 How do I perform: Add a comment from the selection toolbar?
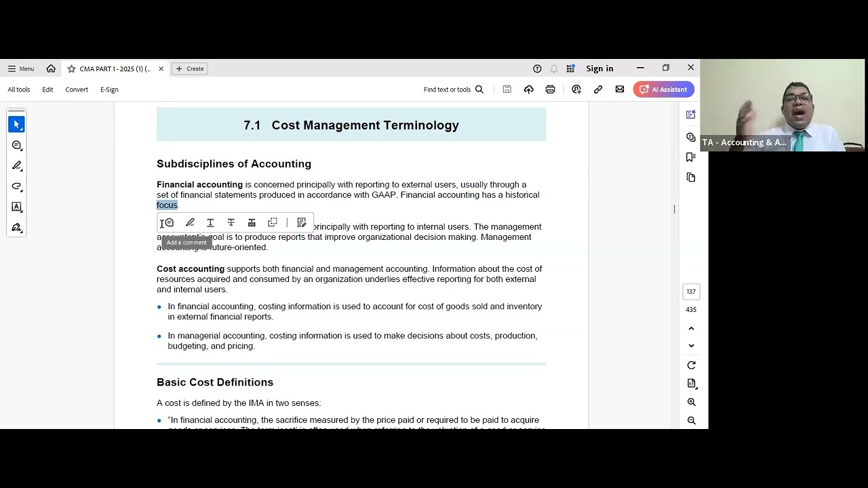point(169,222)
